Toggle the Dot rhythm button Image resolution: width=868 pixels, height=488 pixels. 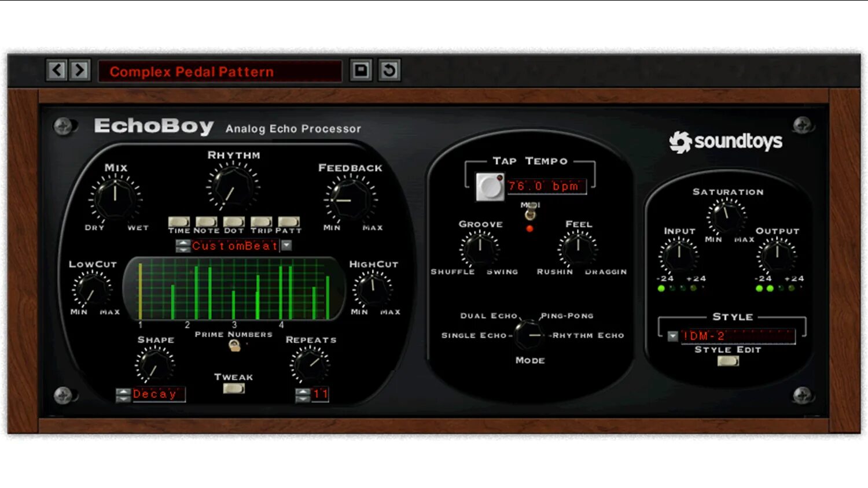pos(234,222)
